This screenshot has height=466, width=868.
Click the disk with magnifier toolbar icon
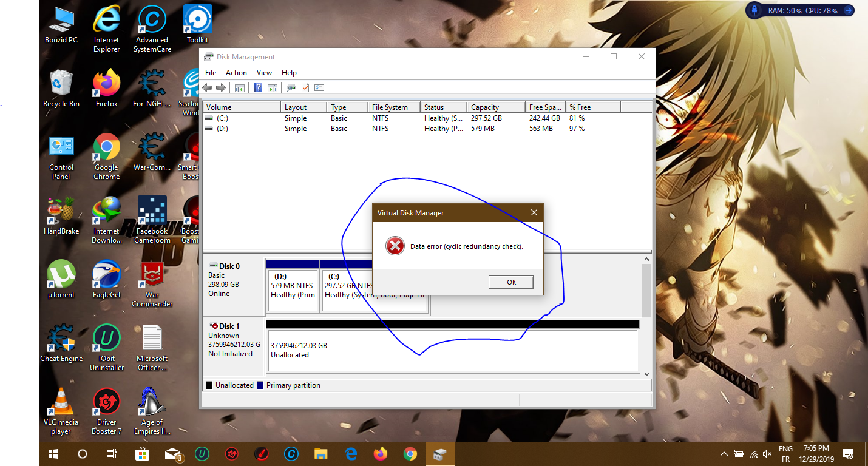(291, 88)
